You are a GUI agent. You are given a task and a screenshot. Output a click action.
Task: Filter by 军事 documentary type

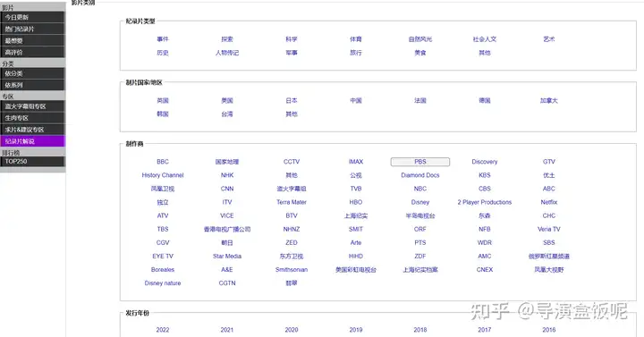tap(292, 53)
